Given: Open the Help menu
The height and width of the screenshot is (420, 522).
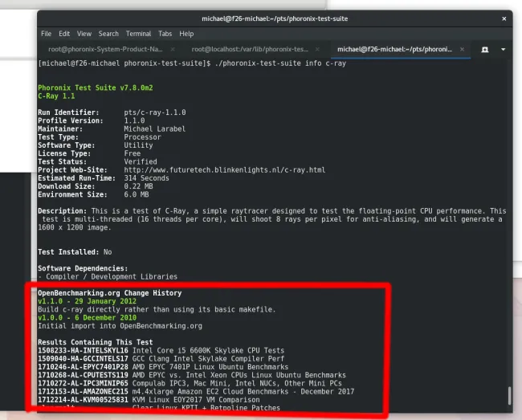Looking at the screenshot, I should click(x=186, y=34).
